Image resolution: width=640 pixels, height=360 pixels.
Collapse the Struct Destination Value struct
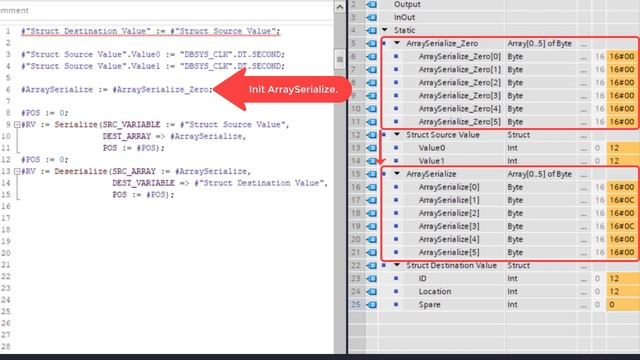[397, 265]
